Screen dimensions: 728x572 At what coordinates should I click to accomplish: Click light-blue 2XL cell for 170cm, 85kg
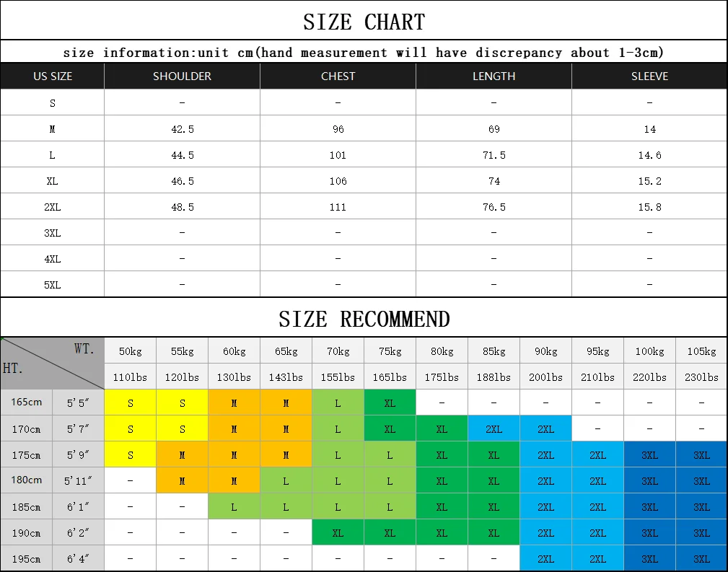[494, 428]
